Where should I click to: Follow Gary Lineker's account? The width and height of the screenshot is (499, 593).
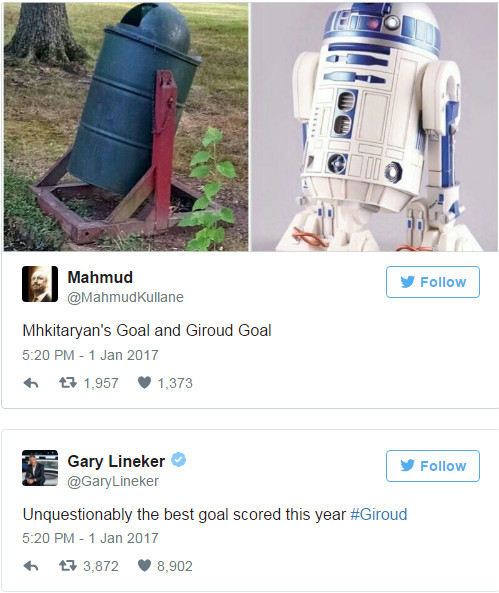tap(433, 466)
